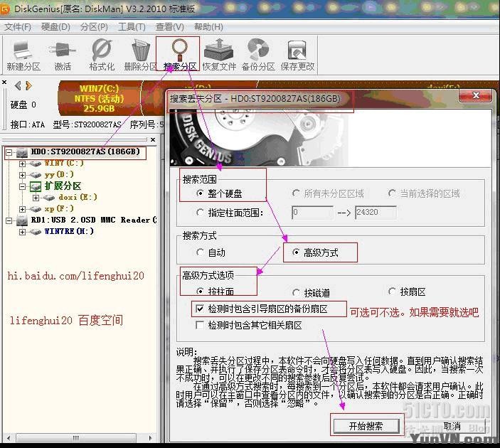Click the 开始搜索 button
500x448 pixels.
[x=366, y=426]
